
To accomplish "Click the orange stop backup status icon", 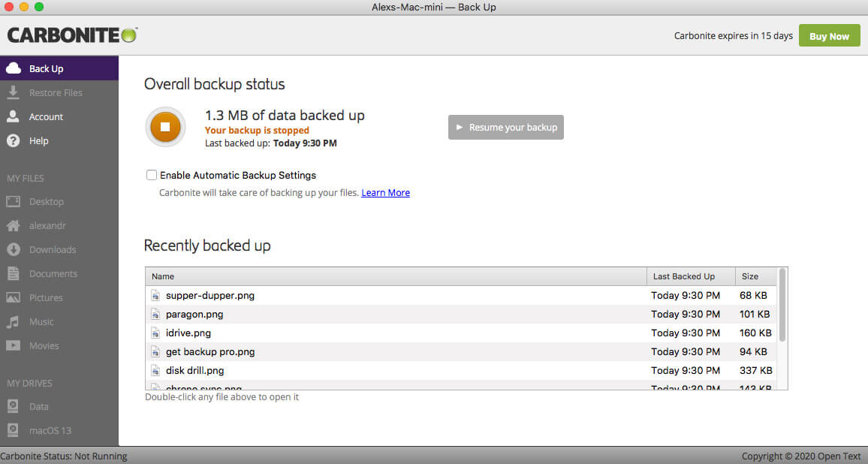I will click(x=164, y=127).
